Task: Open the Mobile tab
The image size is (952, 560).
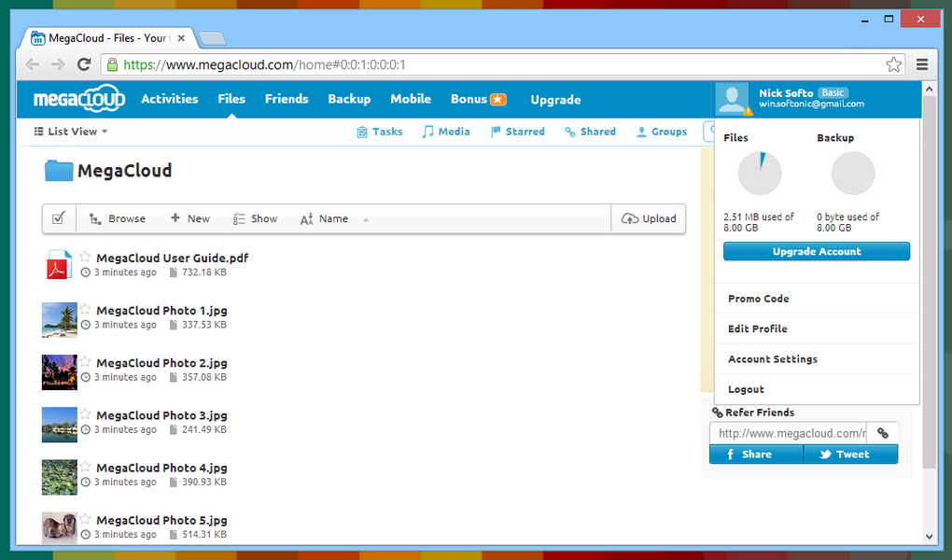Action: click(411, 99)
